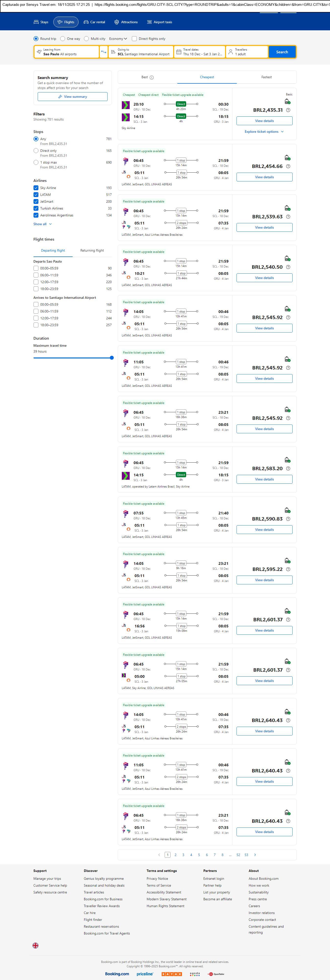330x980 pixels.
Task: Expand Explore ticket options
Action: pyautogui.click(x=264, y=132)
